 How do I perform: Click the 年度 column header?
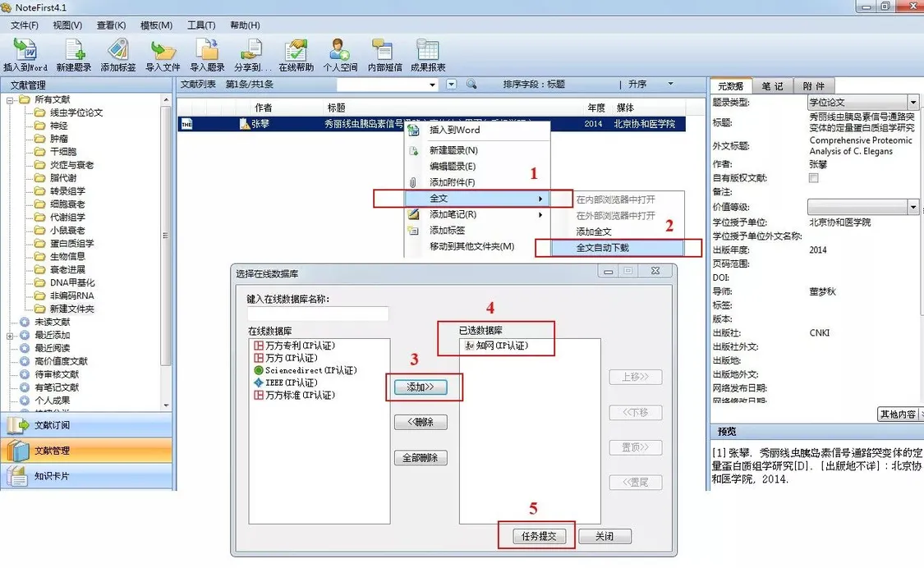(x=596, y=108)
